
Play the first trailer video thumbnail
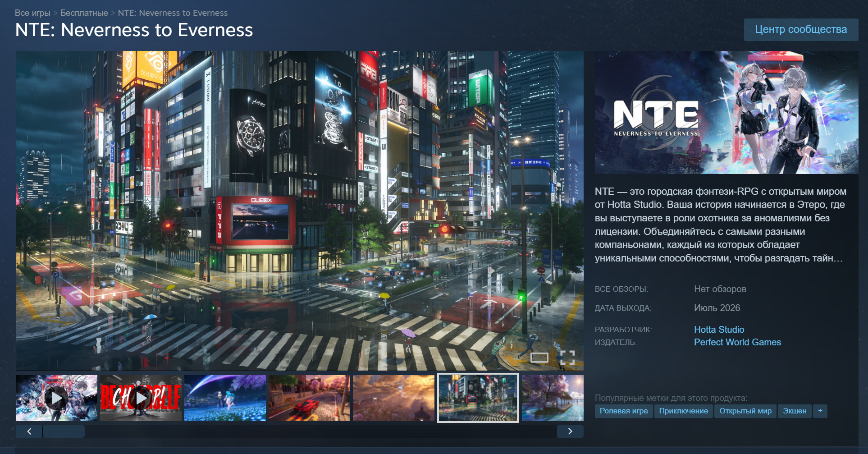click(x=56, y=398)
